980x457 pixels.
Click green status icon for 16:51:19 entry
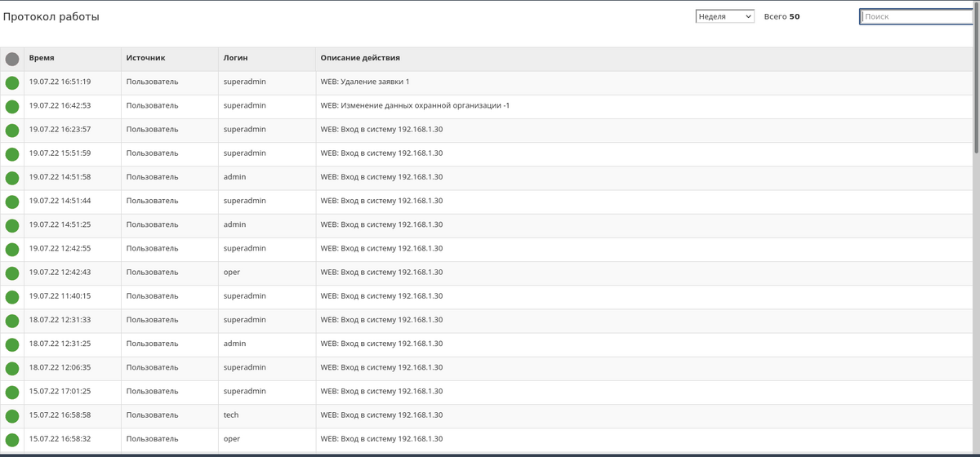point(12,82)
